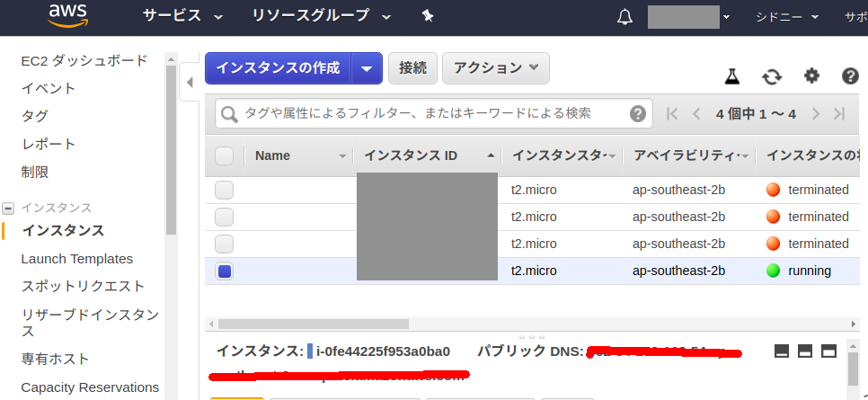This screenshot has width=868, height=400.
Task: Open Capacity Reservations in sidebar
Action: [90, 387]
